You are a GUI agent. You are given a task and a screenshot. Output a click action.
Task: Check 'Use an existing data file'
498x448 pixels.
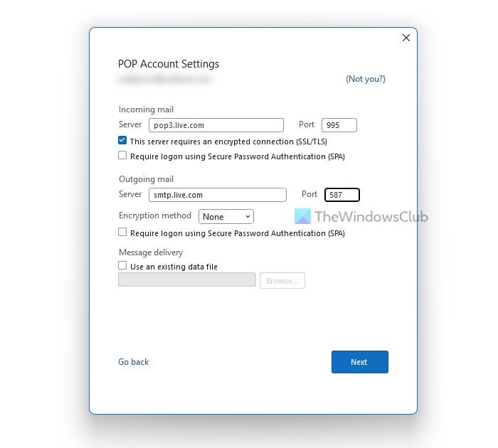pos(122,265)
